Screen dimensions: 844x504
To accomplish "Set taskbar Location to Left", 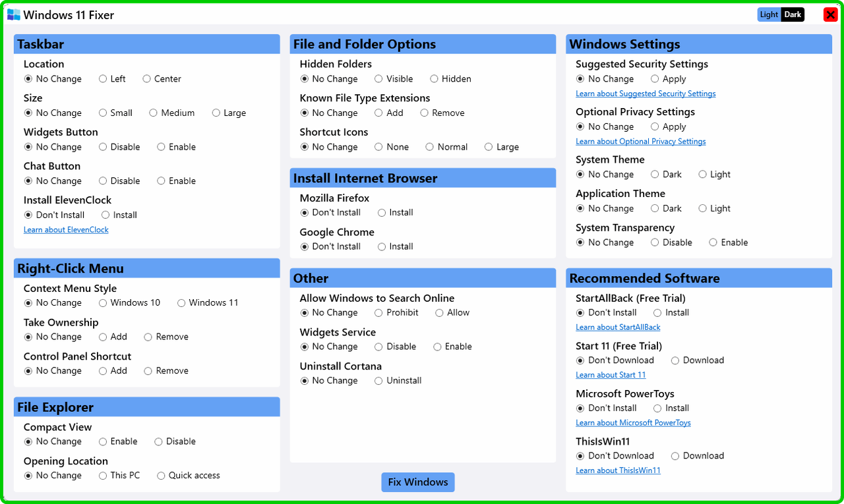I will (x=112, y=79).
